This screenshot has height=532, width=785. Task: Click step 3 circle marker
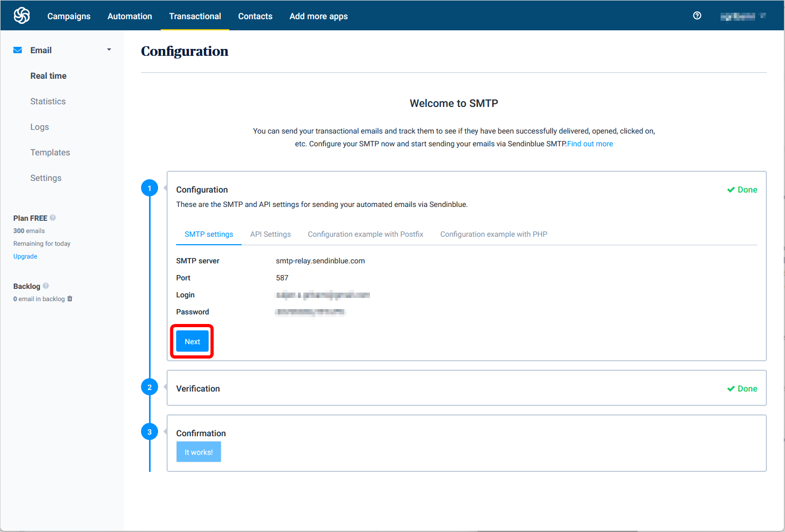click(x=150, y=431)
